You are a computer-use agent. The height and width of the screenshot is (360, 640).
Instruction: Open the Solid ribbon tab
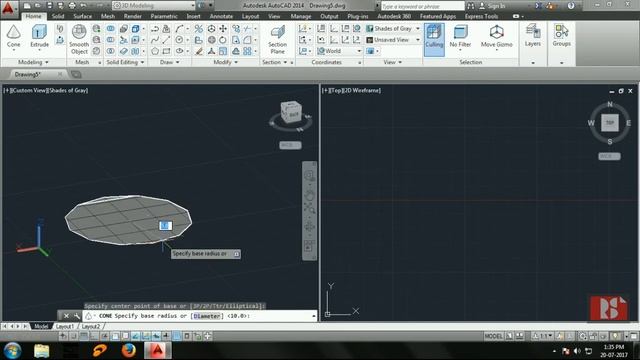tap(58, 16)
